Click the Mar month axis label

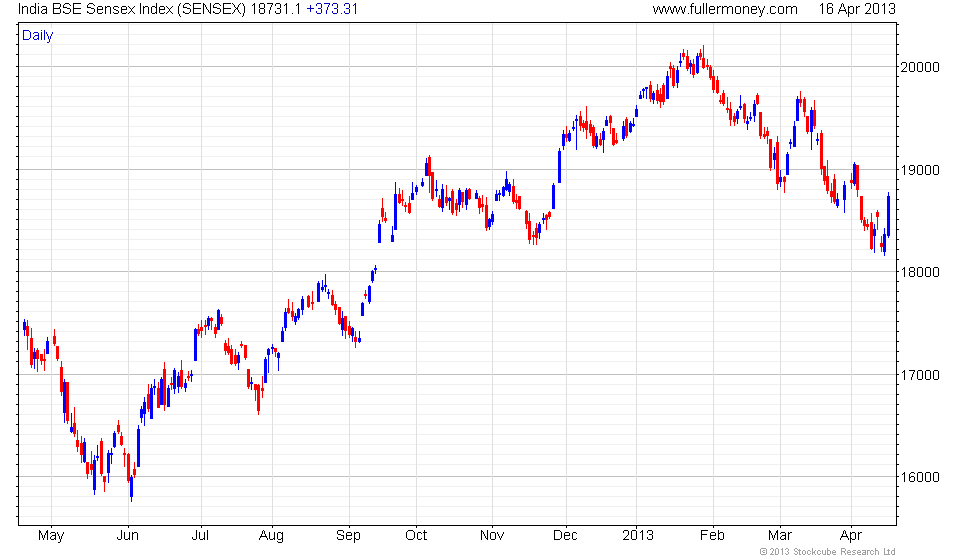pyautogui.click(x=779, y=536)
